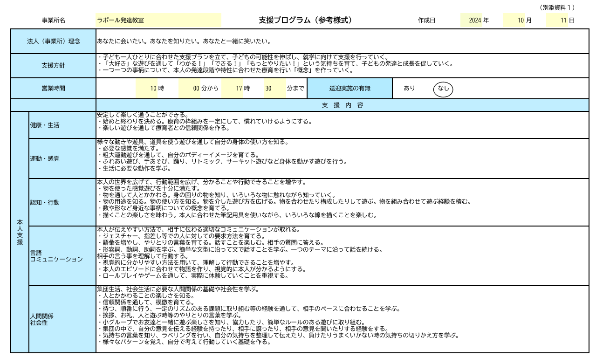Viewport: 603px width, 364px height.
Task: Click the line 安定して楽しく通うことができる。
Action: [143, 115]
